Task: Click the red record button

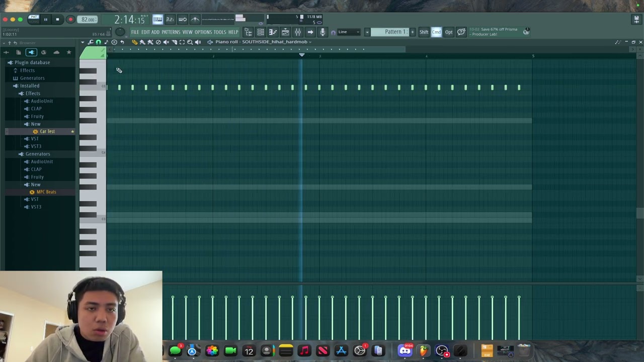Action: [x=70, y=20]
